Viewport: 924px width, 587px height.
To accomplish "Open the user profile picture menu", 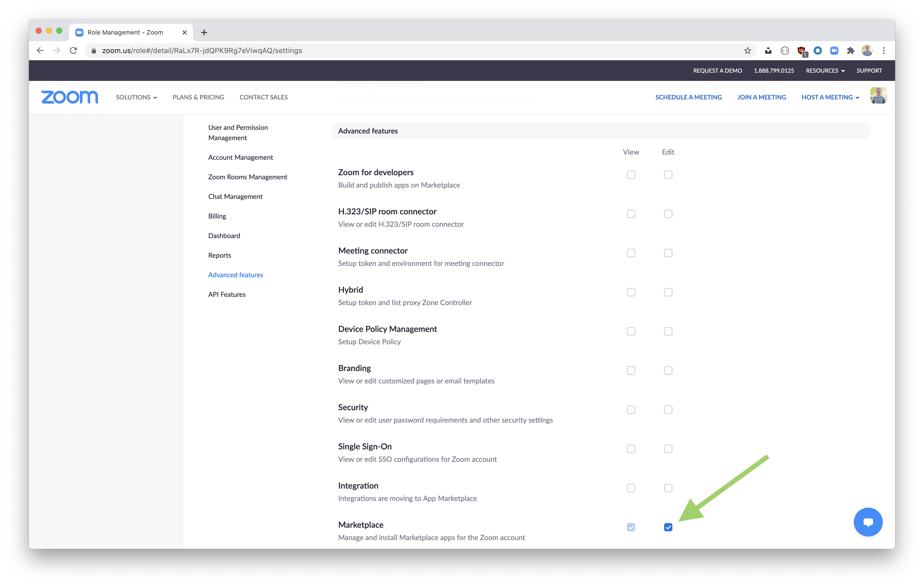I will click(x=878, y=96).
